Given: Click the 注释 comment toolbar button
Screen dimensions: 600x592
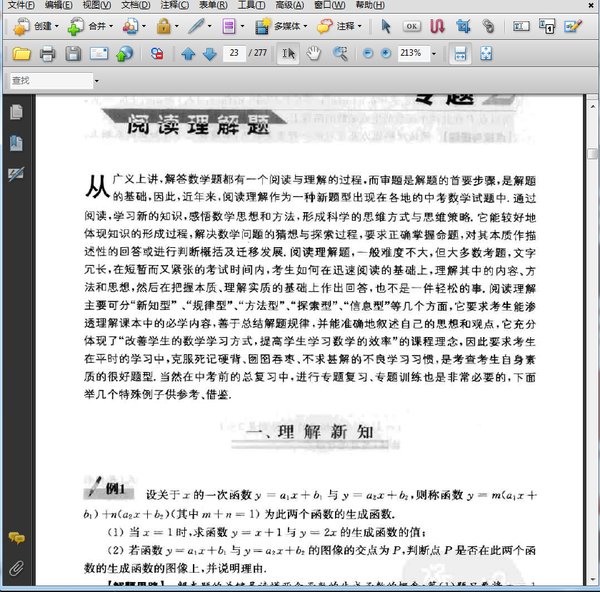Looking at the screenshot, I should (x=336, y=26).
